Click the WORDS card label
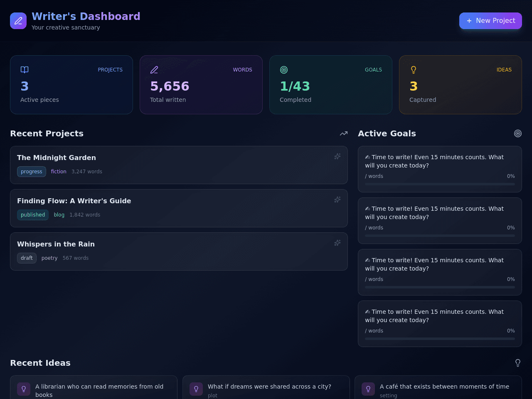 click(242, 70)
